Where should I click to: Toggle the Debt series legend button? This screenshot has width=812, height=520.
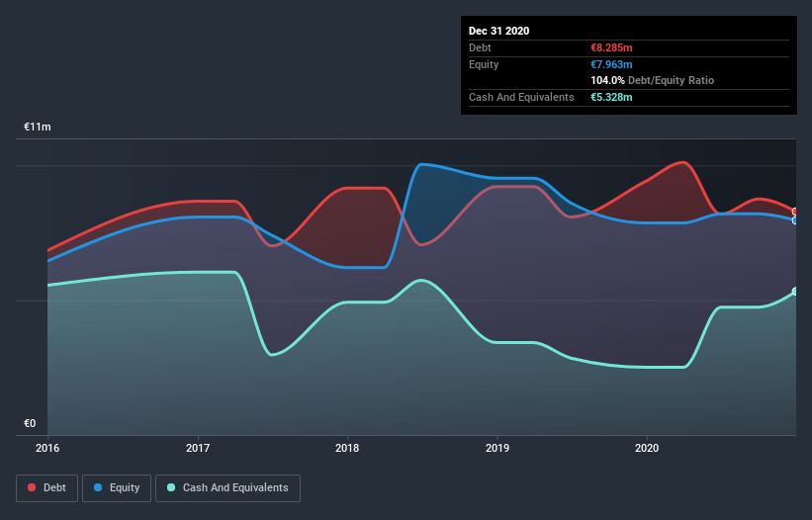(x=46, y=488)
